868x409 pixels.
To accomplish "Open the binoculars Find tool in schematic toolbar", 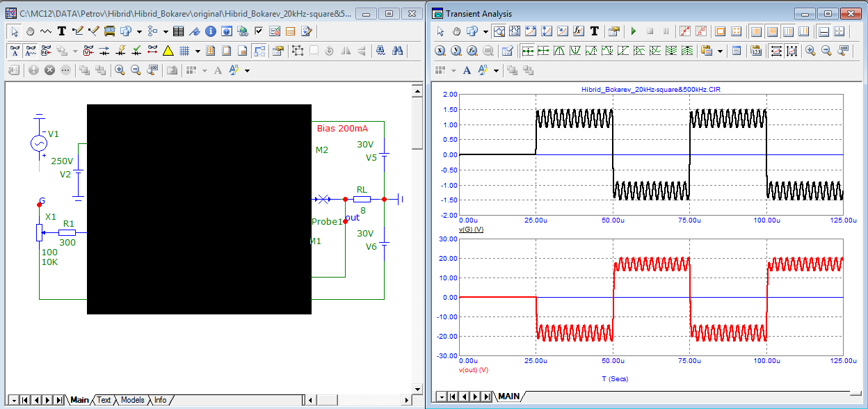I will pyautogui.click(x=397, y=51).
